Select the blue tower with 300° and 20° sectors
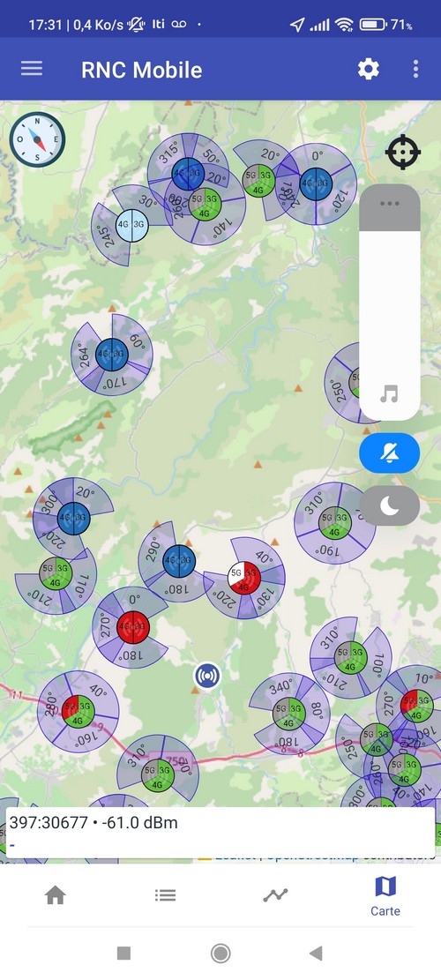This screenshot has height=980, width=441. click(x=74, y=518)
